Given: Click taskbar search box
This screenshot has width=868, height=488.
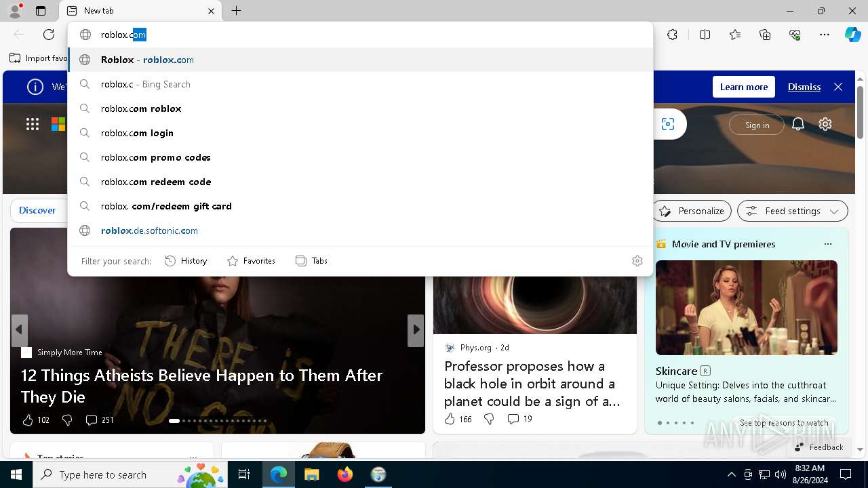Looking at the screenshot, I should [132, 474].
